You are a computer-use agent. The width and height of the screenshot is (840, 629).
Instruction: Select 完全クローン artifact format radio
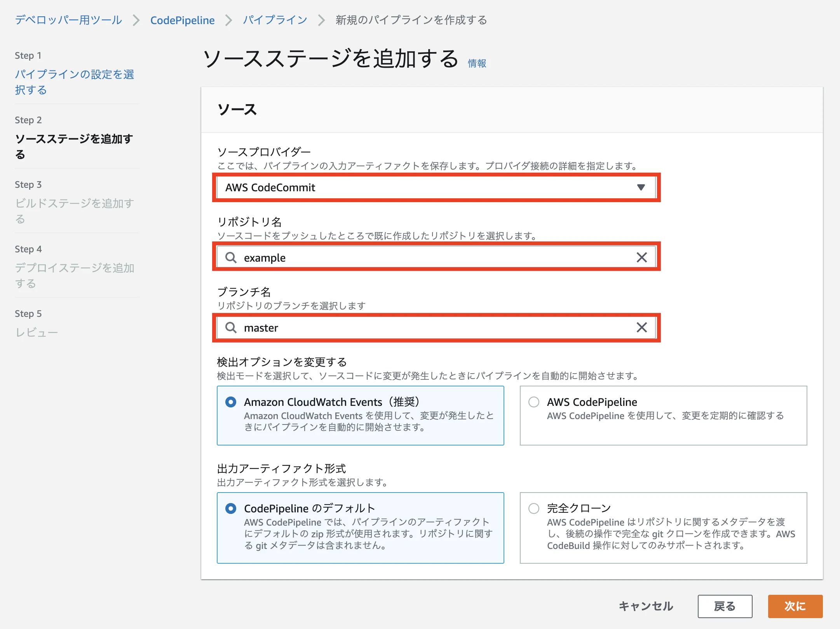[x=534, y=508]
